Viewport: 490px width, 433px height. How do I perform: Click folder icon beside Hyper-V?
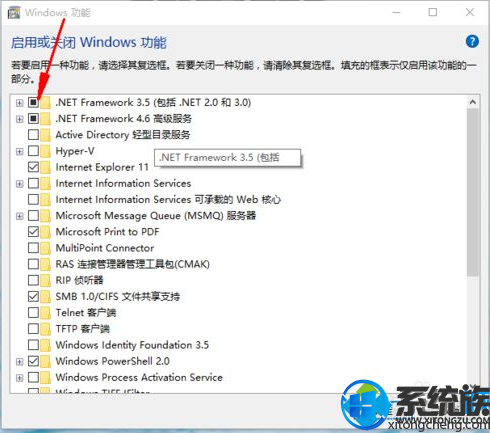[x=46, y=151]
